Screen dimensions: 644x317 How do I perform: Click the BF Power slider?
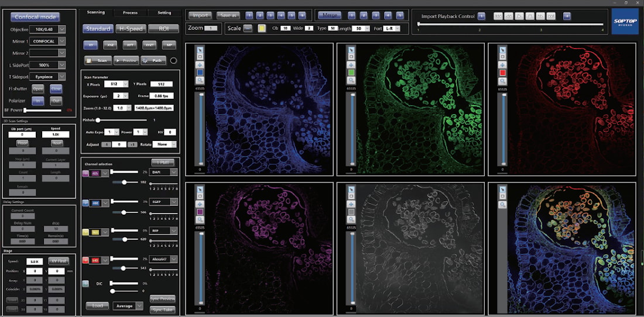pyautogui.click(x=43, y=110)
